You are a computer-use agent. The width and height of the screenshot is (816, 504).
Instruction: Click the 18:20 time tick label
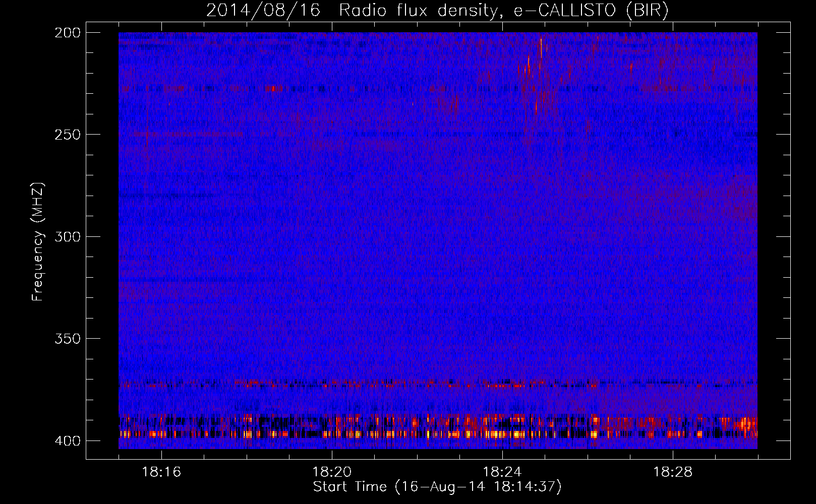coord(332,472)
